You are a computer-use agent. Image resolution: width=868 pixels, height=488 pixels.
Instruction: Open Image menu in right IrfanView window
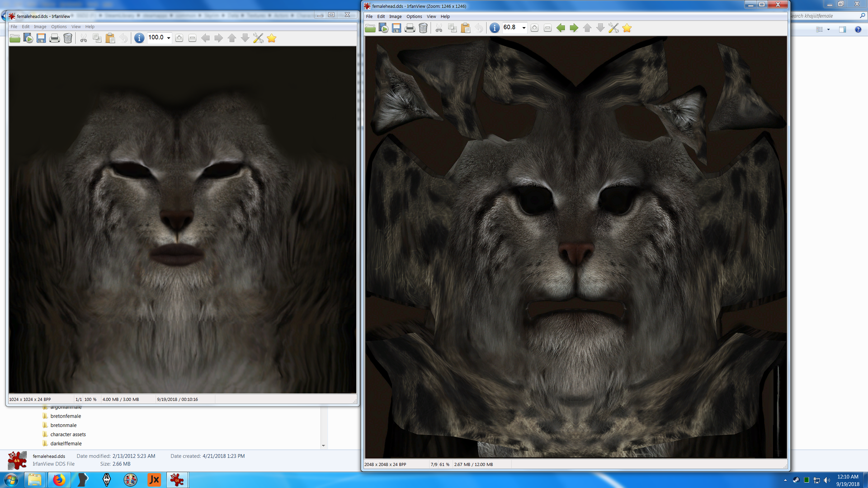tap(396, 16)
